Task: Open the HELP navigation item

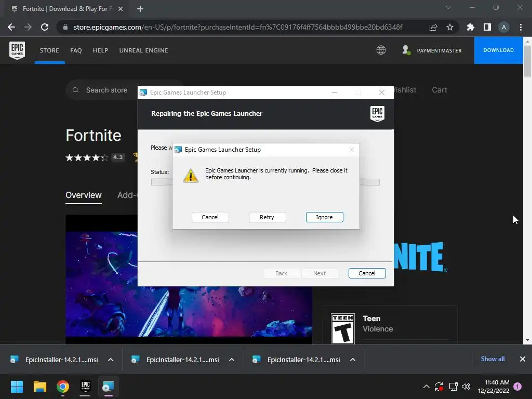Action: [100, 50]
